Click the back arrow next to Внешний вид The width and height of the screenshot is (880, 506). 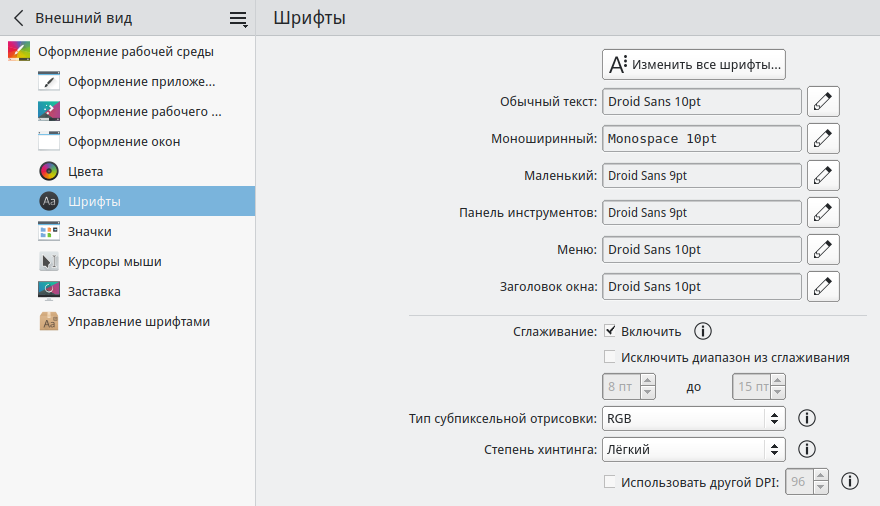(x=18, y=18)
